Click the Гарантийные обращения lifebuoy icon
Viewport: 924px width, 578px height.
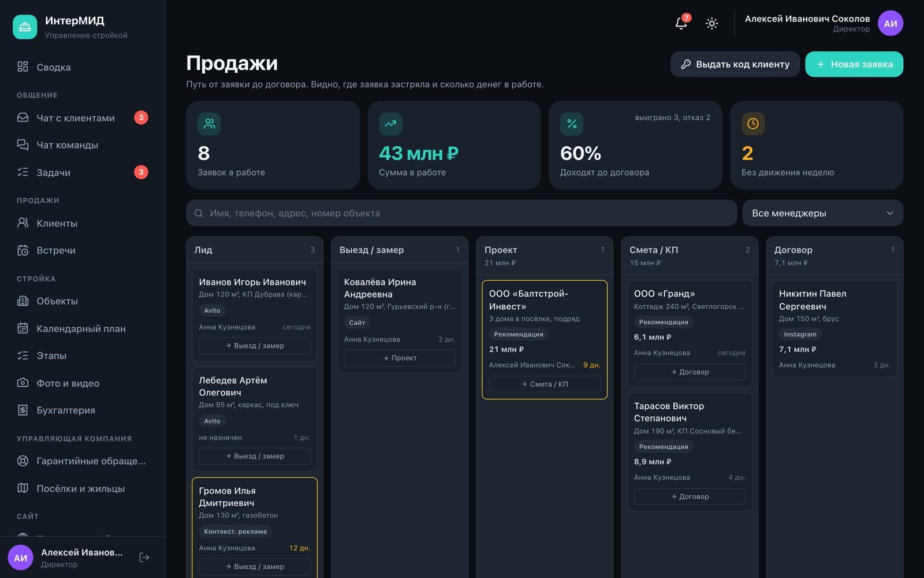[23, 461]
